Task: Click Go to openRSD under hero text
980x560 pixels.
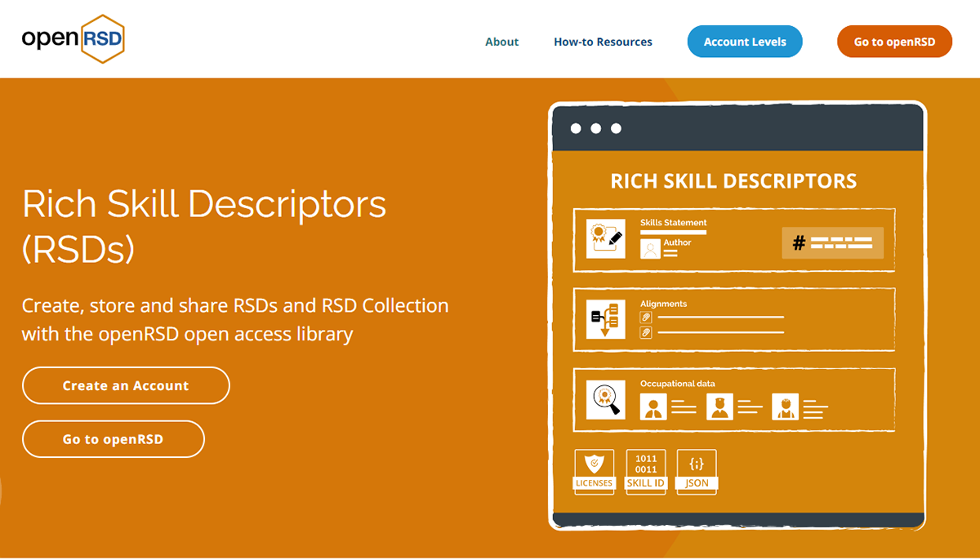Action: 113,439
